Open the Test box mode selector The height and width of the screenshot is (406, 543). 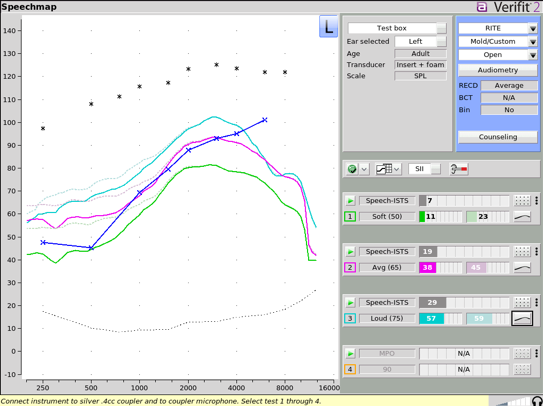point(397,28)
